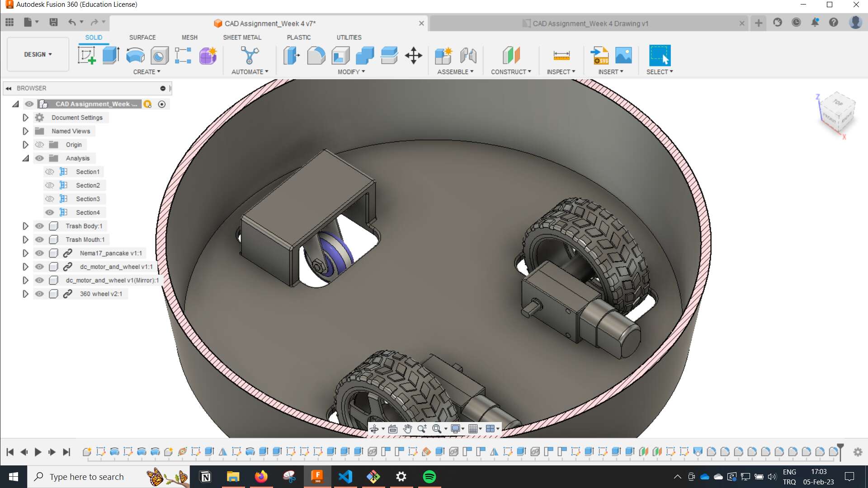Show Section1 analysis visibility
The image size is (868, 488).
click(x=50, y=172)
